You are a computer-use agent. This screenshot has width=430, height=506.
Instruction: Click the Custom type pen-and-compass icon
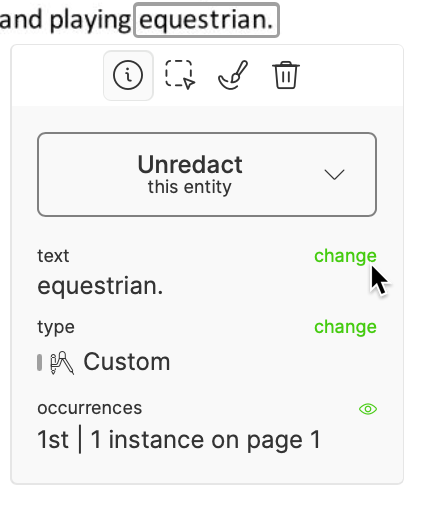tap(62, 363)
